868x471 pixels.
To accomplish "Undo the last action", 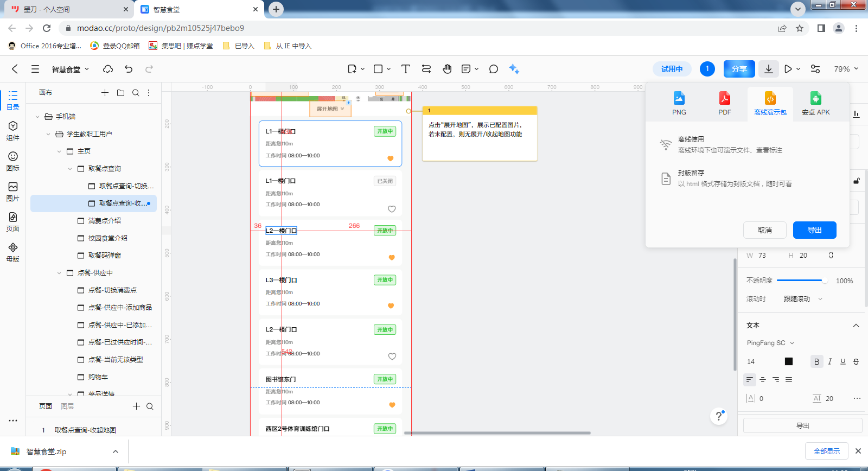I will (x=129, y=69).
